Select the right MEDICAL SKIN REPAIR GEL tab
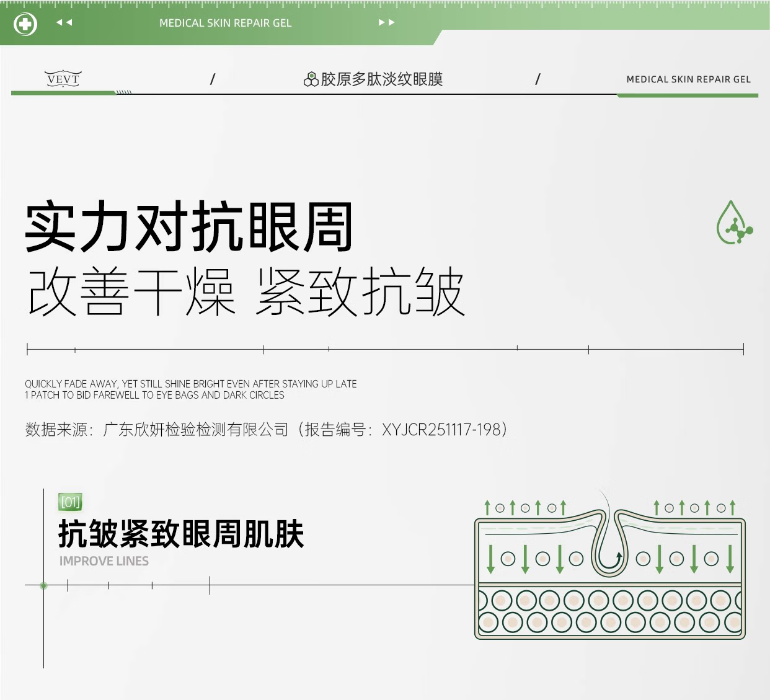Screen dimensions: 770x700 pos(688,79)
